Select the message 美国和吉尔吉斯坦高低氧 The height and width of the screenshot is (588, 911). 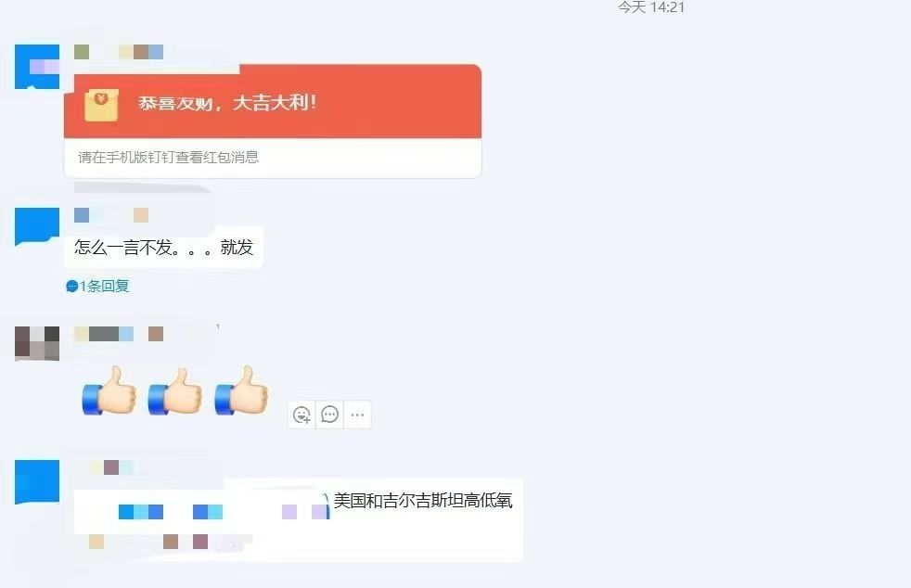coord(423,500)
